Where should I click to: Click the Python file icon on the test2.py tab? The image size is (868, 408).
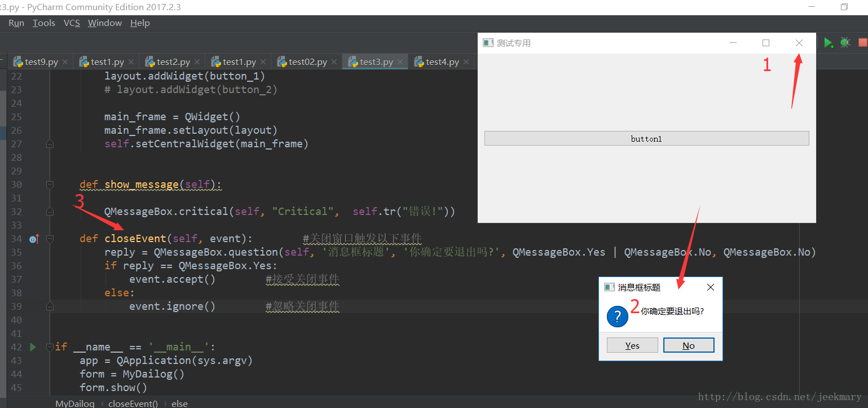(150, 62)
